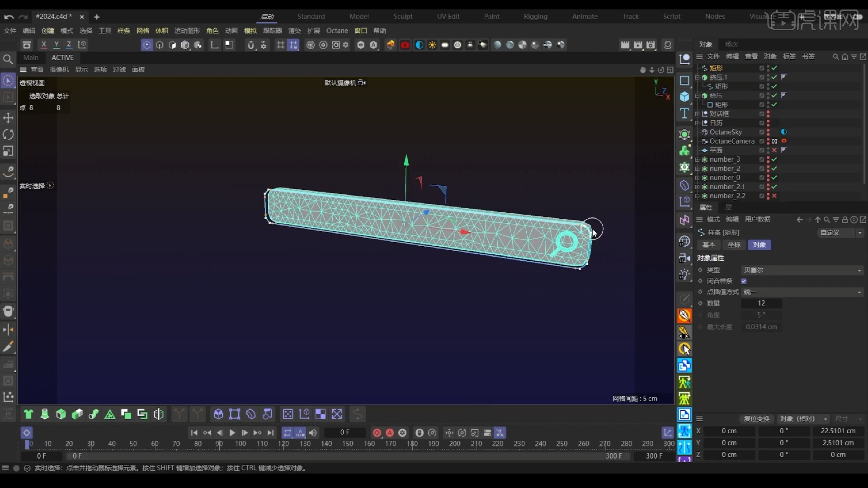
Task: Click the 数量 value field showing 12
Action: (762, 303)
